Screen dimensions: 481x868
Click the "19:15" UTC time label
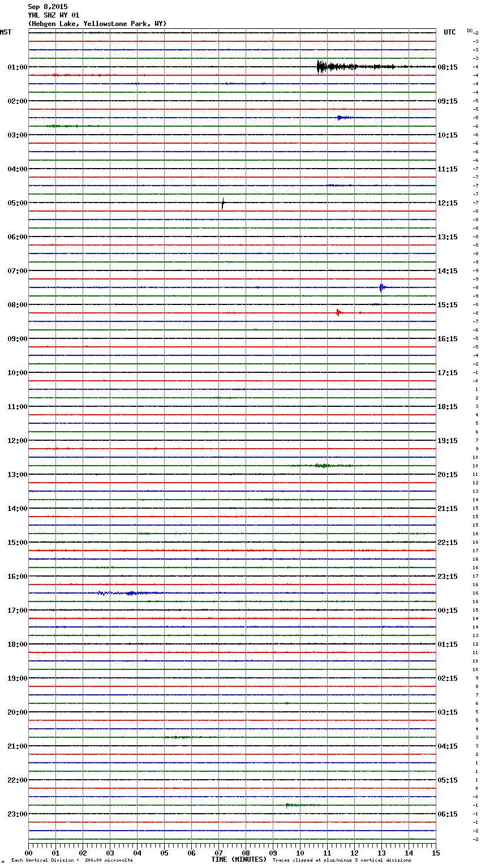tap(448, 441)
